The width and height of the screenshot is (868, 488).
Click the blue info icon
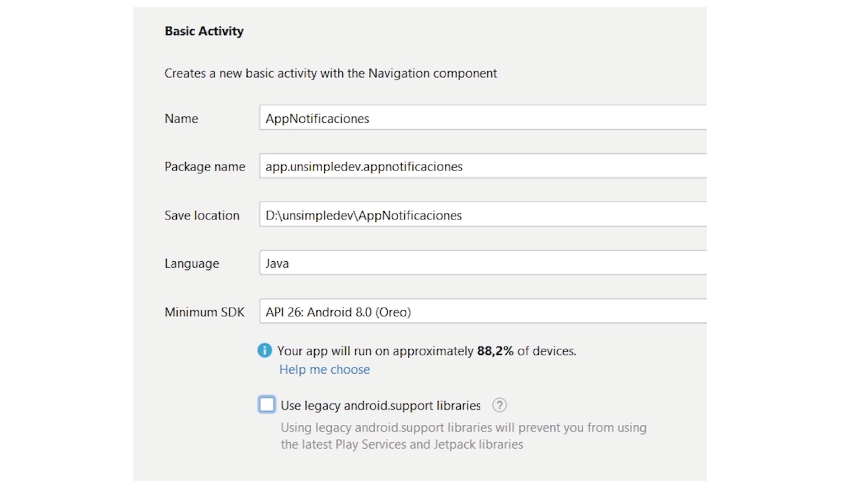[x=264, y=351]
